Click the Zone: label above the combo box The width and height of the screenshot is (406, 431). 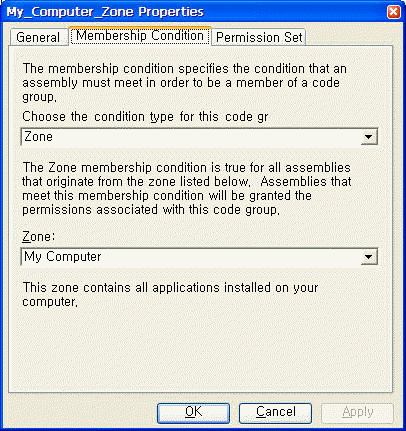(x=38, y=237)
